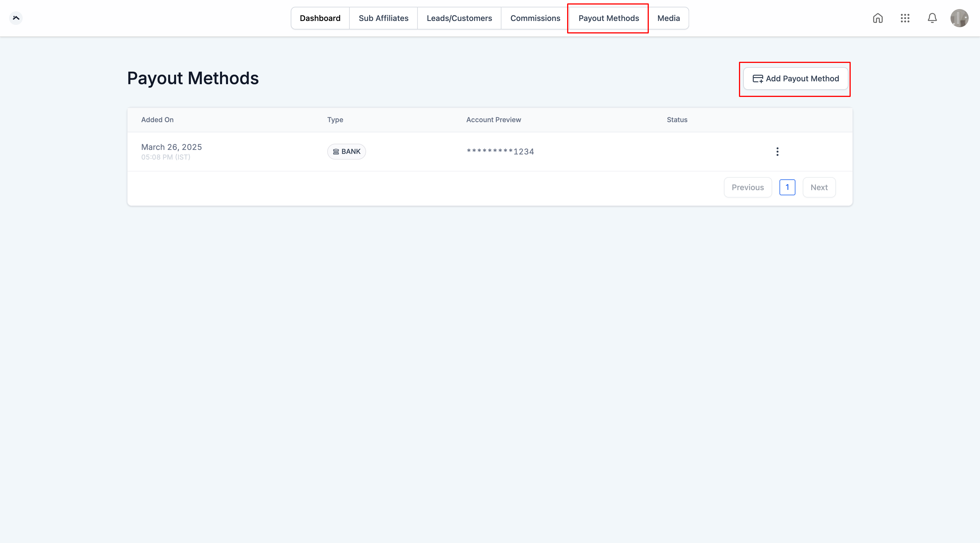Open the home icon

pos(878,18)
